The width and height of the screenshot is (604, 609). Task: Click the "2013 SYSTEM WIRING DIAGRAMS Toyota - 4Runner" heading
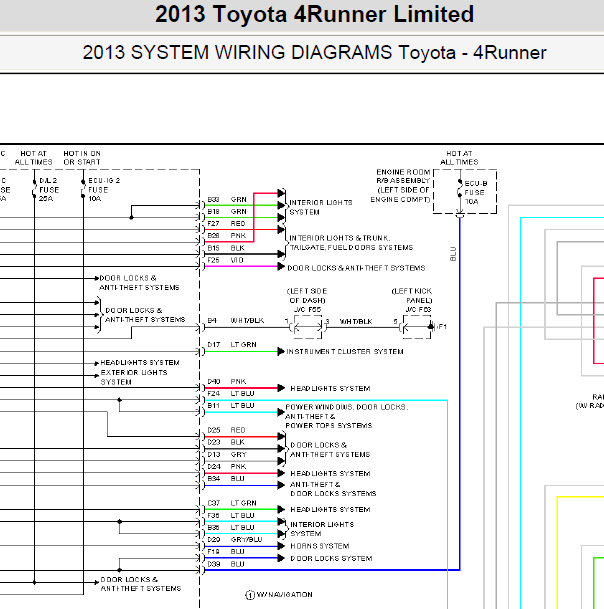pos(314,52)
